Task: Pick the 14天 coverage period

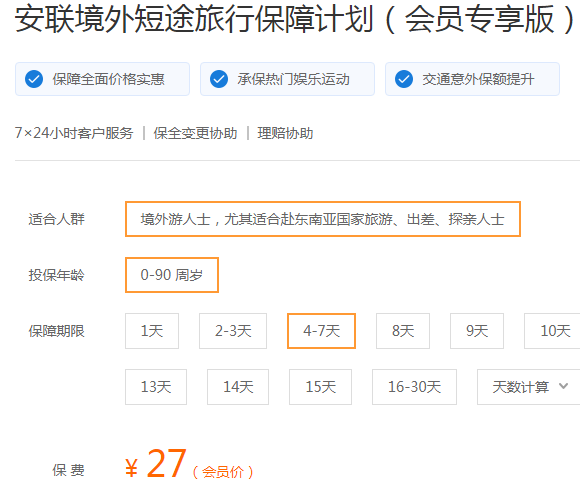Action: point(238,387)
